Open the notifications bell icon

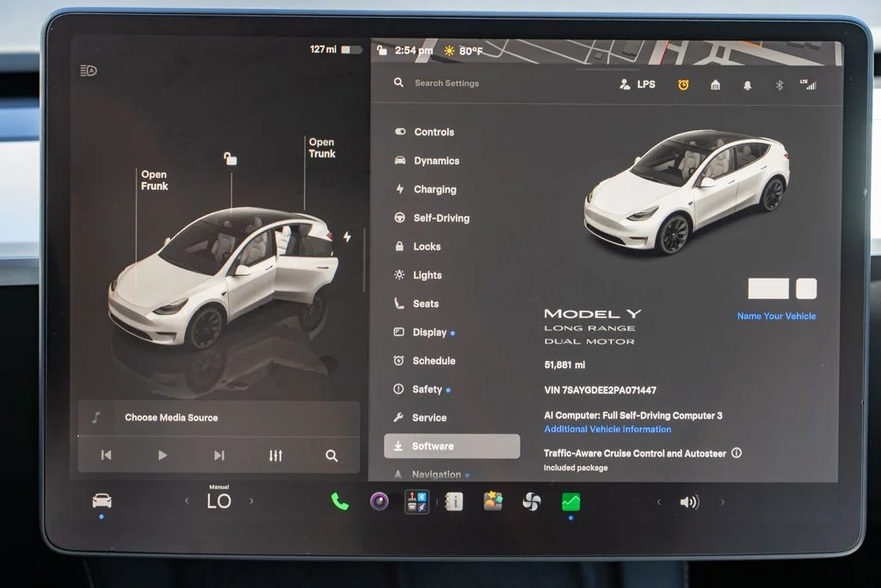(x=748, y=85)
